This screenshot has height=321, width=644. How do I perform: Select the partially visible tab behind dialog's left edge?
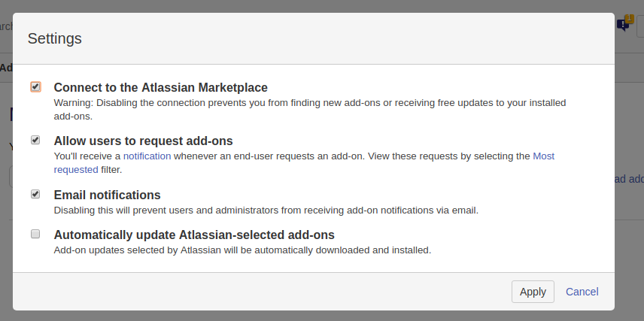(6, 68)
